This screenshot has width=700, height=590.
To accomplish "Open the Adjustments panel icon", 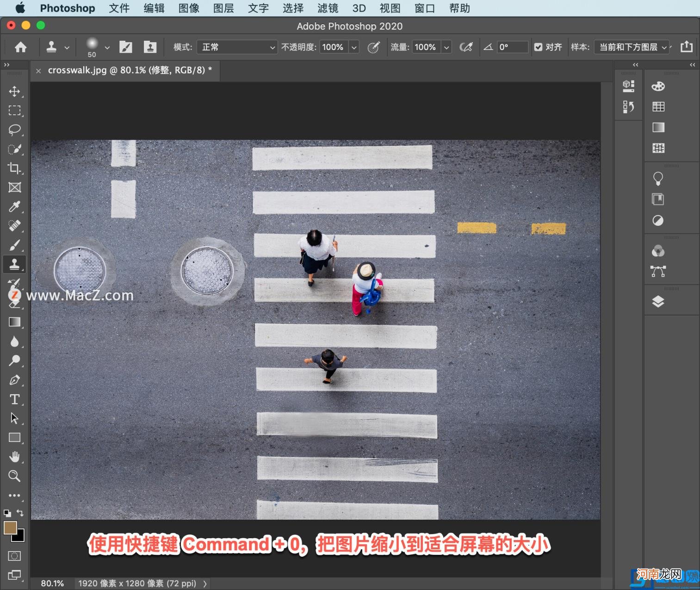I will (x=658, y=221).
